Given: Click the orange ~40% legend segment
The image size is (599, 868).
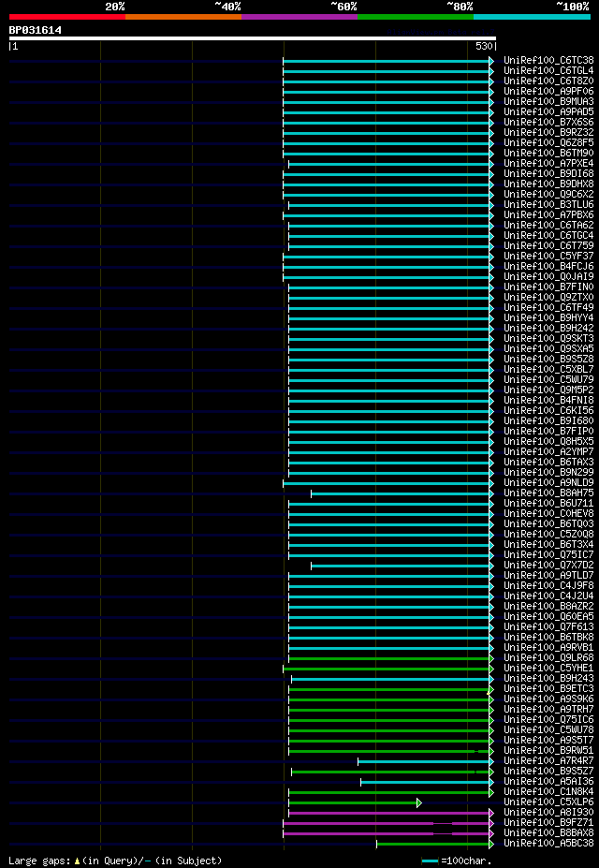Looking at the screenshot, I should coord(183,17).
